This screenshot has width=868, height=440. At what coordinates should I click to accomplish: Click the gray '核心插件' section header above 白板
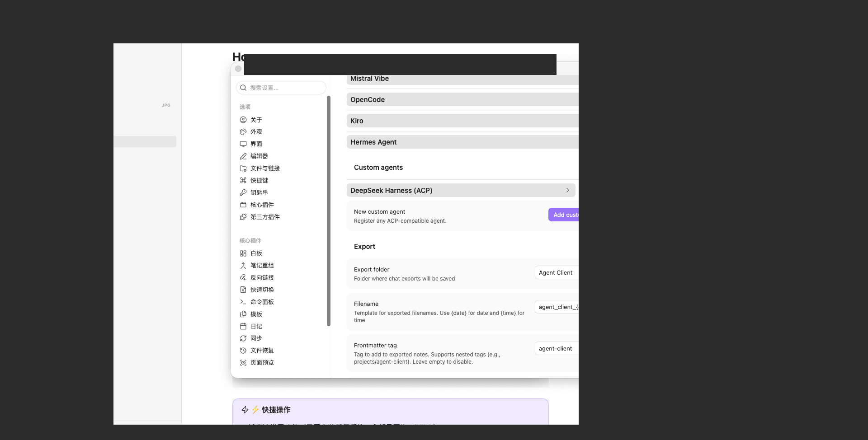tap(250, 241)
